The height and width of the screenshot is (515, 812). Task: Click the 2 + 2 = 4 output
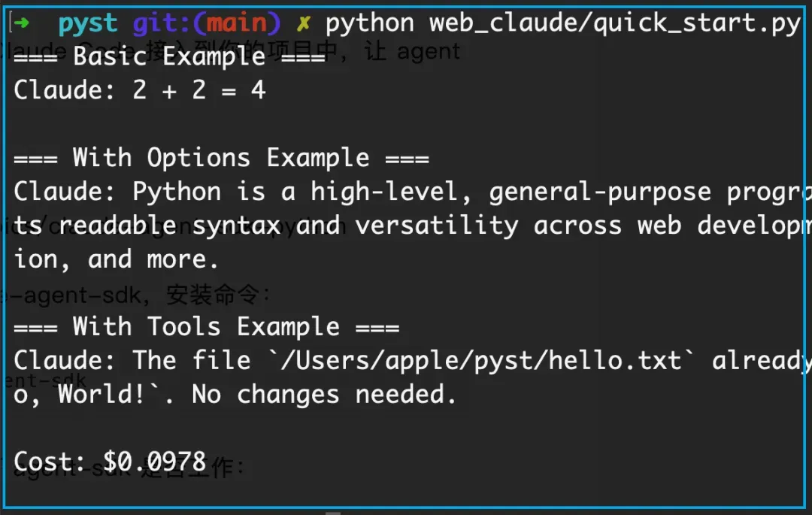tap(198, 90)
